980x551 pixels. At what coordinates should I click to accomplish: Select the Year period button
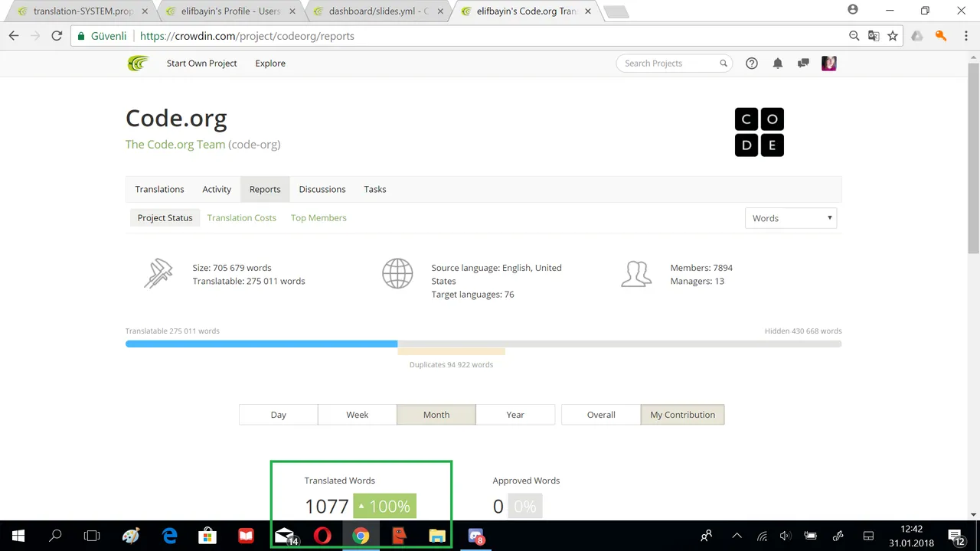click(x=515, y=415)
